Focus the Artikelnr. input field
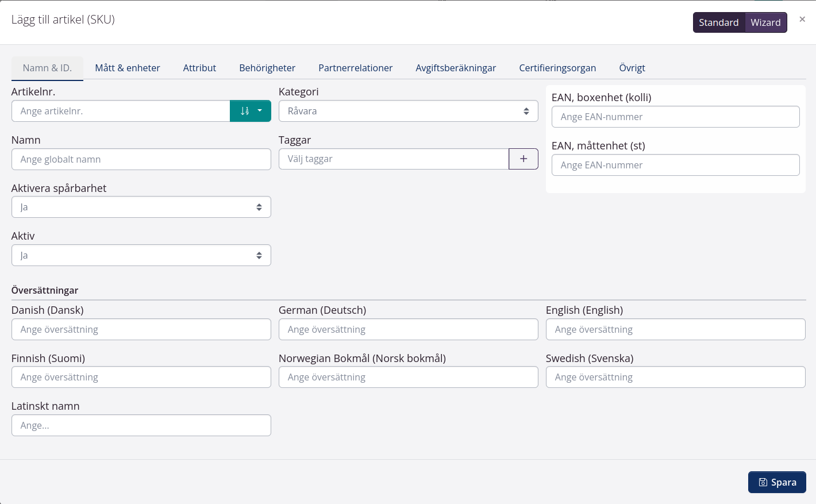 tap(121, 111)
